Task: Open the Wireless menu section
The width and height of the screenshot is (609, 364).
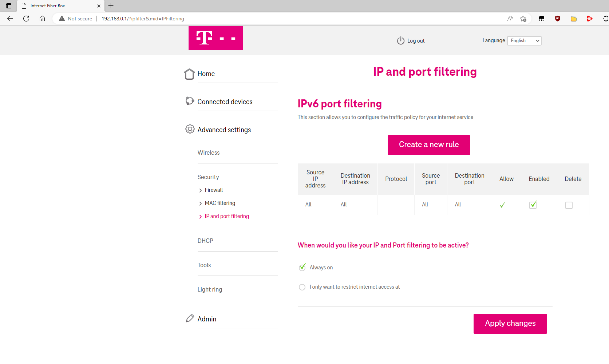Action: [209, 153]
